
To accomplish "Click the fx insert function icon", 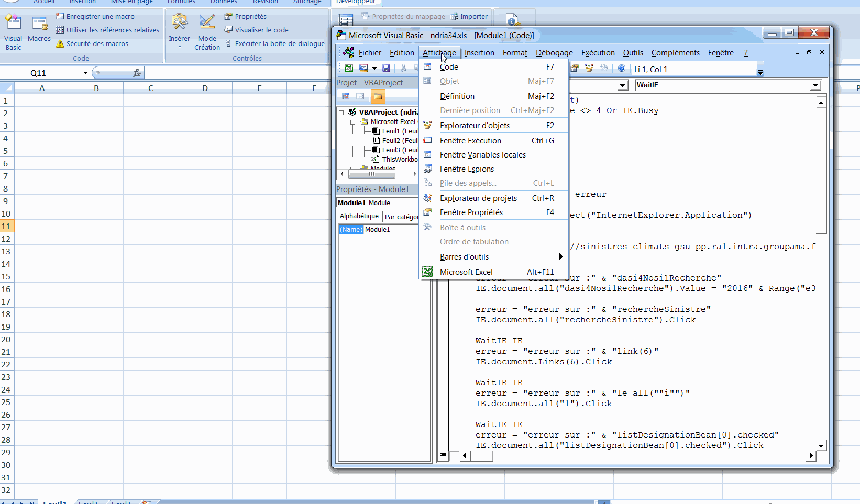I will click(137, 73).
